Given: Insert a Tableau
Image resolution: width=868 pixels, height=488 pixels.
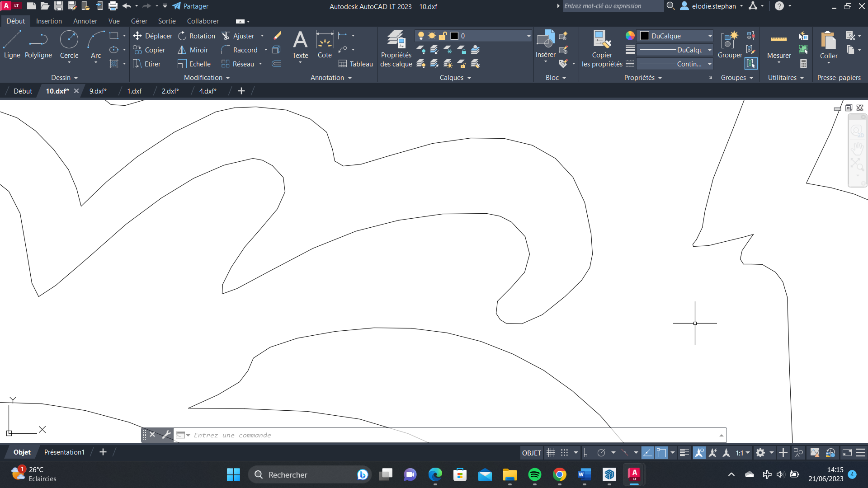Looking at the screenshot, I should pyautogui.click(x=356, y=64).
